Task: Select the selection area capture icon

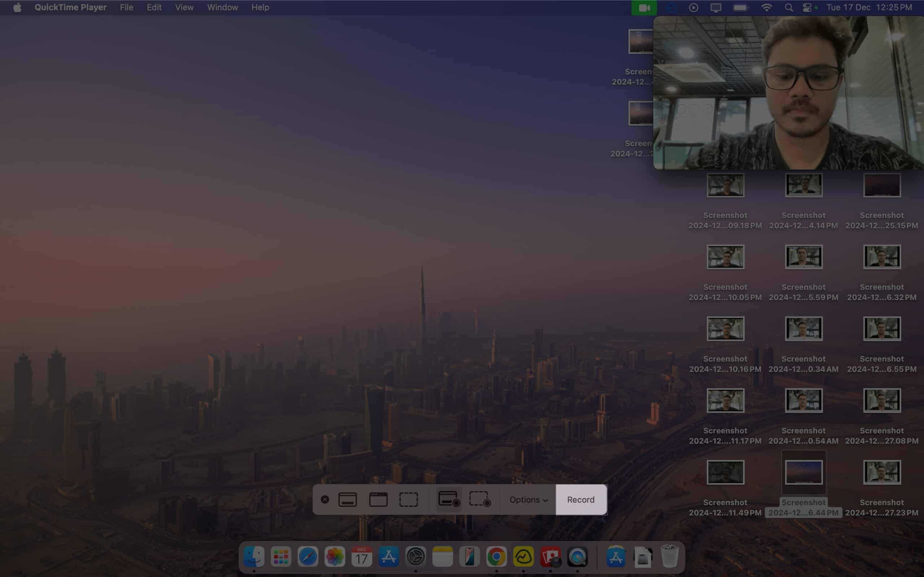Action: tap(409, 499)
